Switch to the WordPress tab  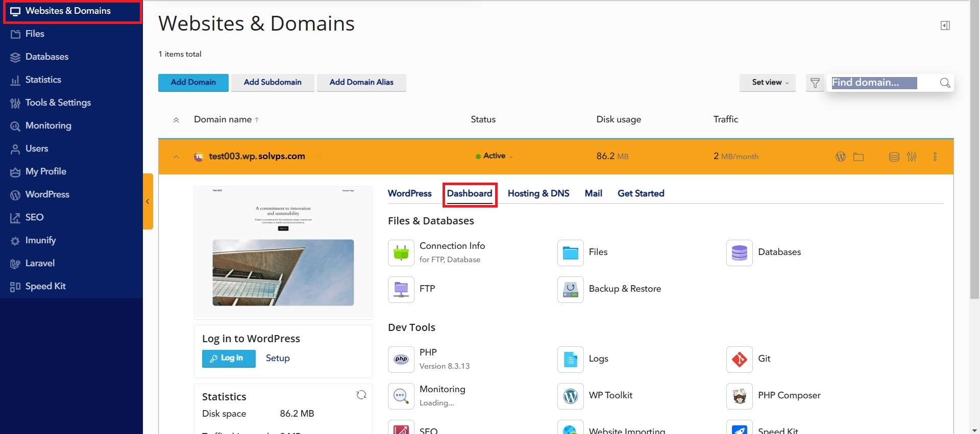tap(410, 193)
